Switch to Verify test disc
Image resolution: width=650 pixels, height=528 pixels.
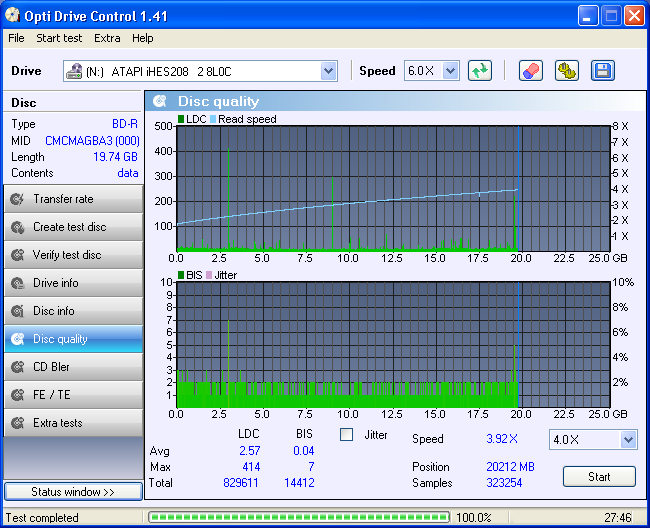[73, 255]
